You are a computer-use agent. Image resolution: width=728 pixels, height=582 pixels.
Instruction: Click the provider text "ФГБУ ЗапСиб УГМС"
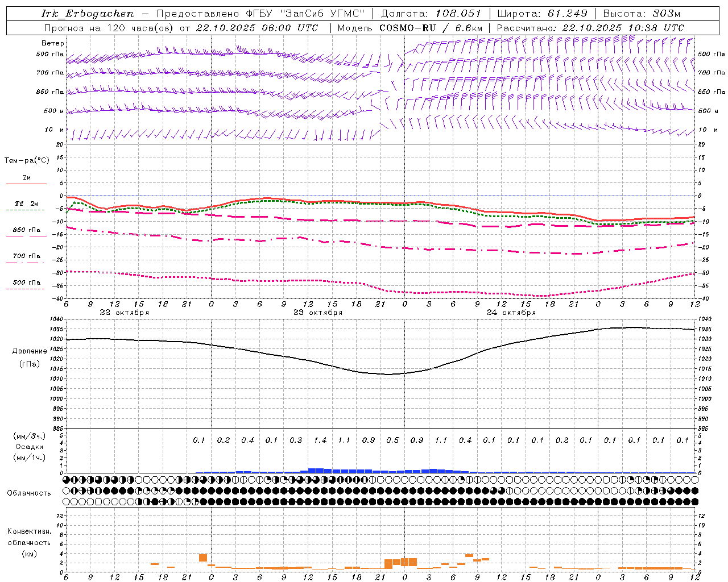[306, 14]
